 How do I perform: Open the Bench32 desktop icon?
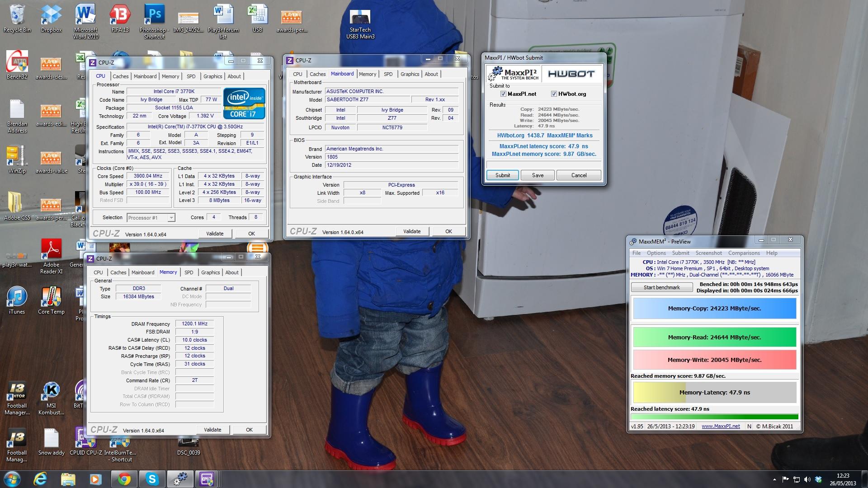17,65
